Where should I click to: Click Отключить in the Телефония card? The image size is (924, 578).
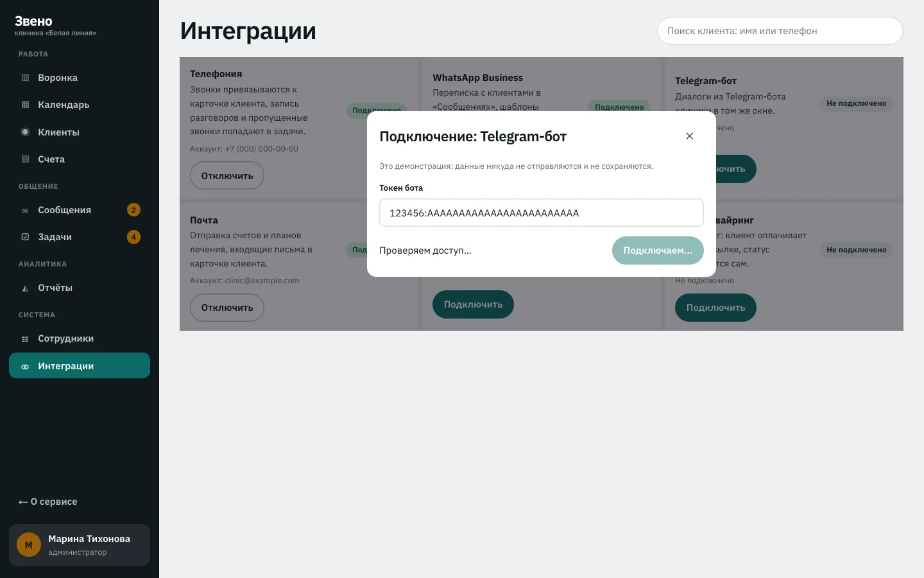[x=227, y=176]
